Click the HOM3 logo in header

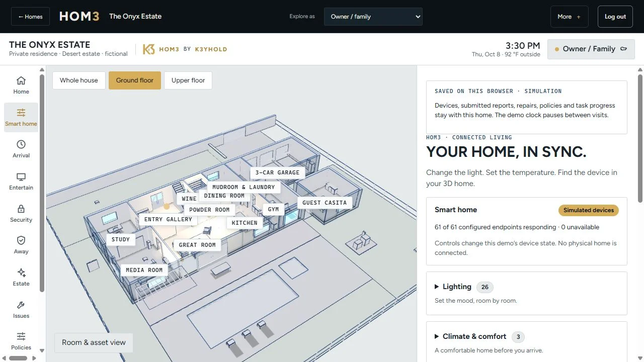coord(79,17)
